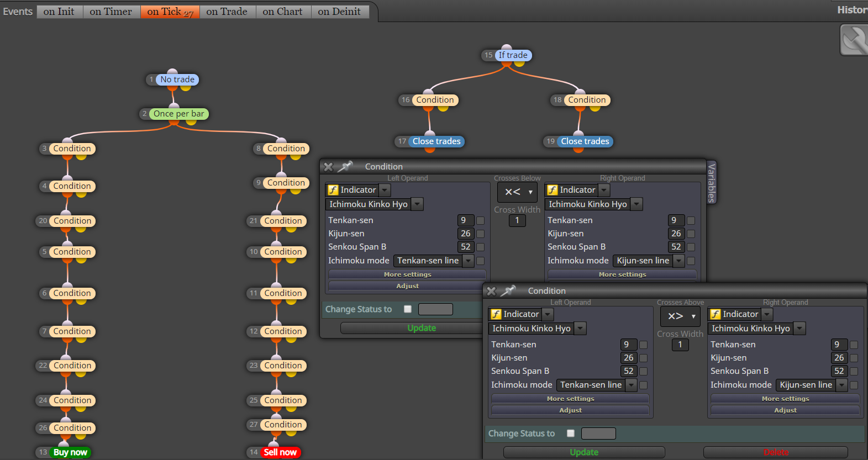Viewport: 868px width, 460px height.
Task: Pin the lower Condition panel
Action: tap(508, 290)
